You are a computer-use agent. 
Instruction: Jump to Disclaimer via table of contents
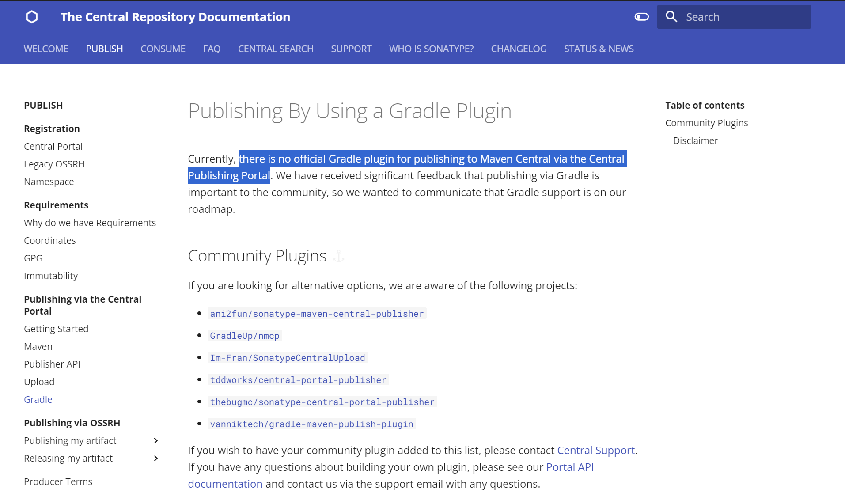(695, 140)
